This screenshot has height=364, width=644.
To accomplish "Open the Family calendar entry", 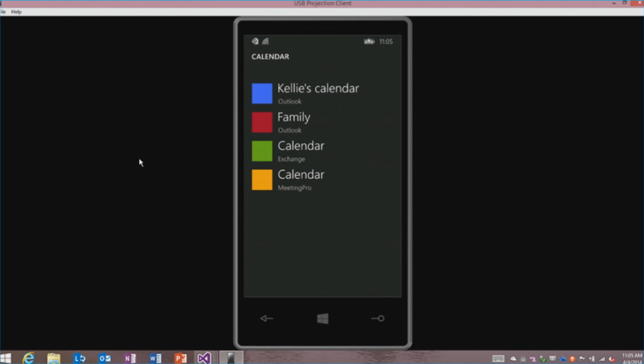I will [294, 117].
